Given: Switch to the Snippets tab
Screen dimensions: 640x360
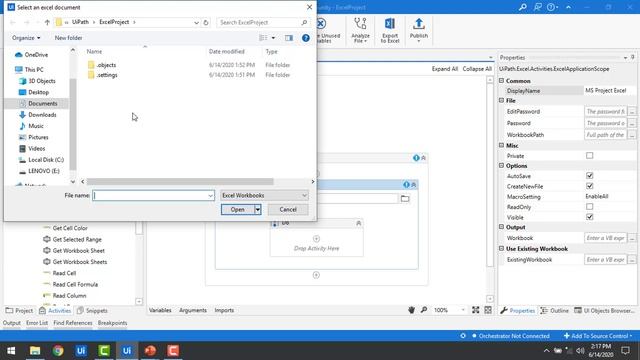Looking at the screenshot, I should (x=92, y=311).
